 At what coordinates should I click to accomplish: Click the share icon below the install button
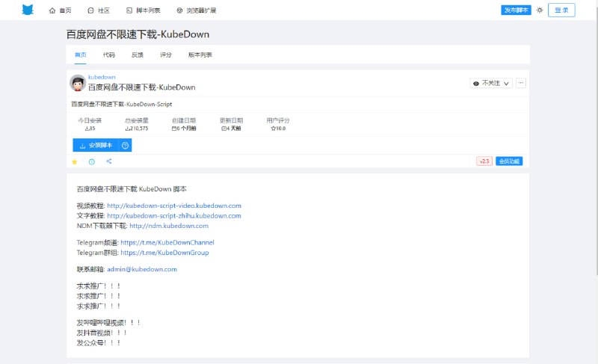pyautogui.click(x=109, y=161)
